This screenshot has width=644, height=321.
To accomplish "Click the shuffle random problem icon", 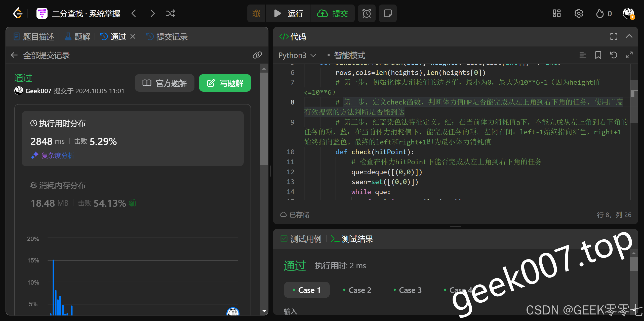I will 170,13.
